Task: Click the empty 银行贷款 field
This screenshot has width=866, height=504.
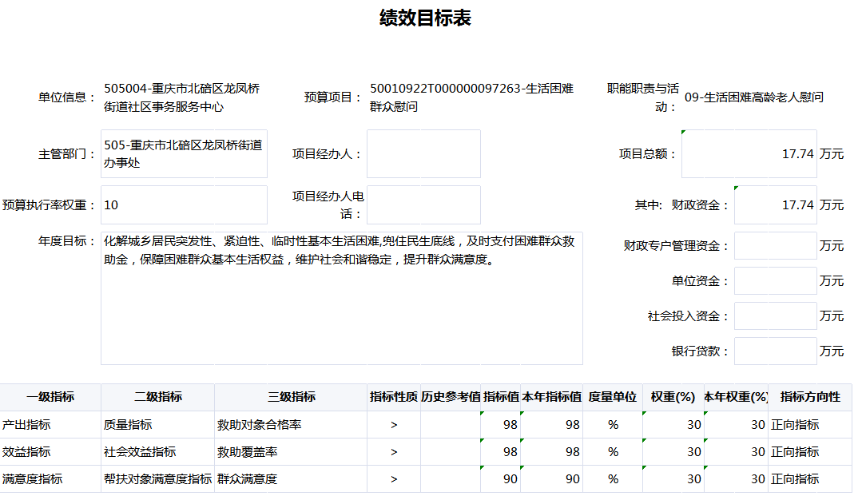Action: [776, 351]
